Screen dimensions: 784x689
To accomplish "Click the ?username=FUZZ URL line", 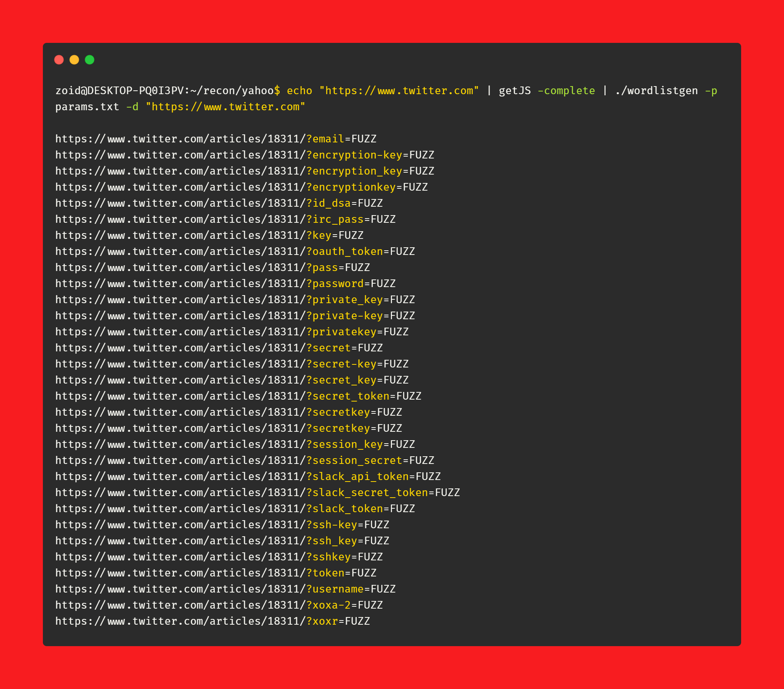I will pyautogui.click(x=225, y=589).
